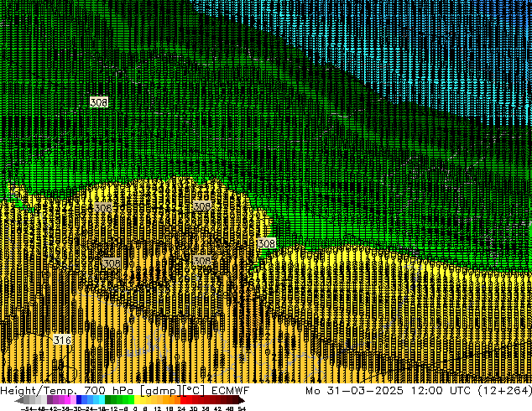532x411 pixels.
Task: Click the 'Height/Temp. 700 hPa' title text
Action: (67, 391)
